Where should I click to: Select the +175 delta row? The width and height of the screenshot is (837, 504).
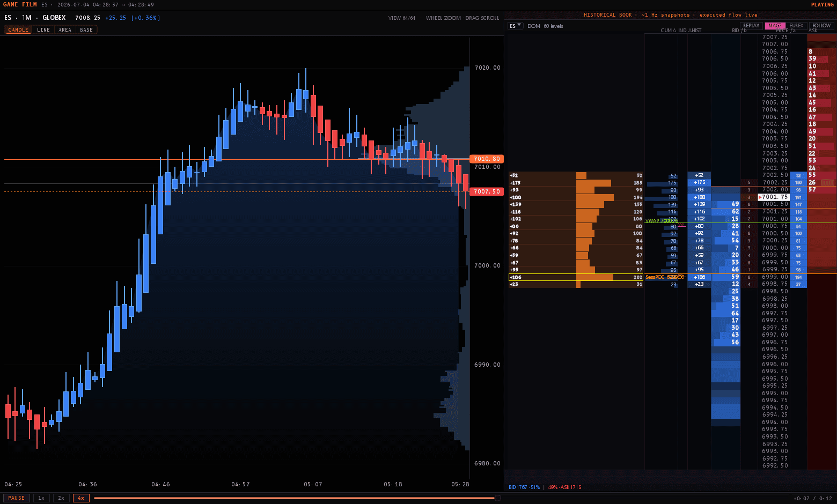coord(576,183)
